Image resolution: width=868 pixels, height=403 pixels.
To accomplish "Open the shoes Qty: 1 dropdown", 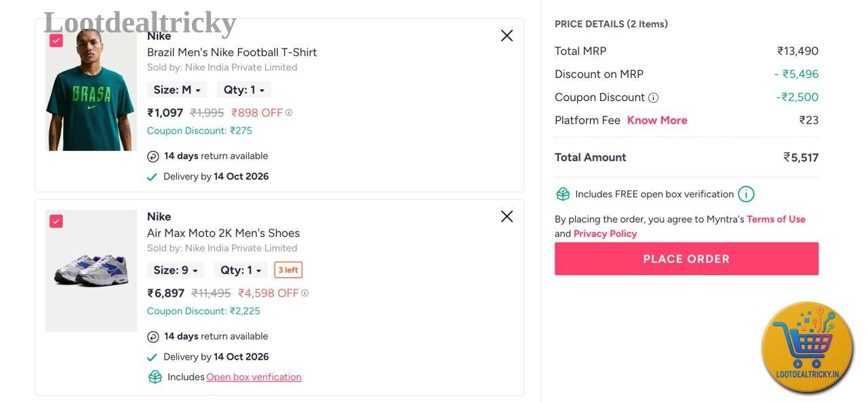I will point(241,270).
